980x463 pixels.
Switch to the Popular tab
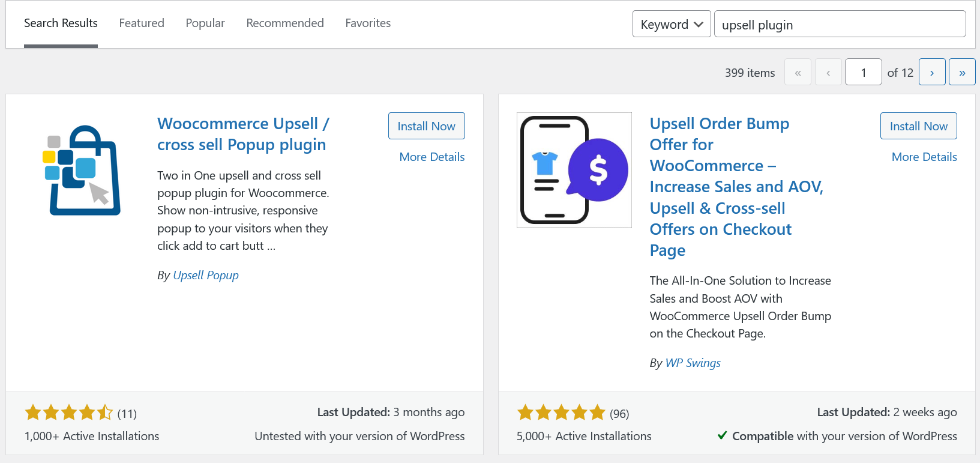coord(205,23)
